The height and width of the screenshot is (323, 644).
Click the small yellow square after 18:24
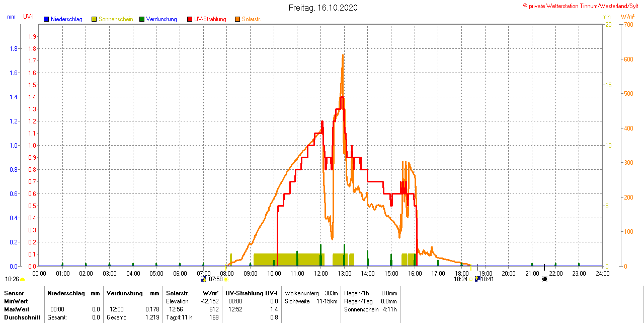(x=471, y=279)
